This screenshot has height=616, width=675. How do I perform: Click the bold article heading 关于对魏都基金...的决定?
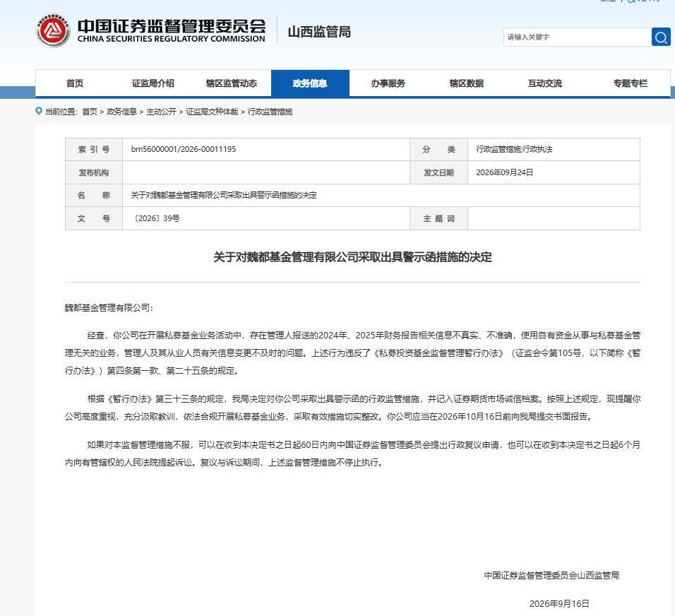point(352,257)
